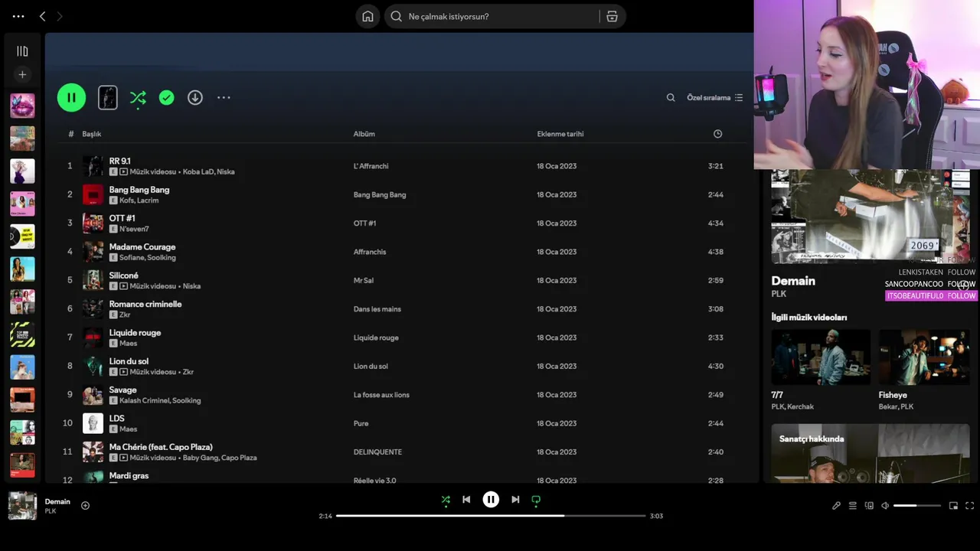Open the Browse icon in search bar
Image resolution: width=980 pixels, height=551 pixels.
pos(612,16)
